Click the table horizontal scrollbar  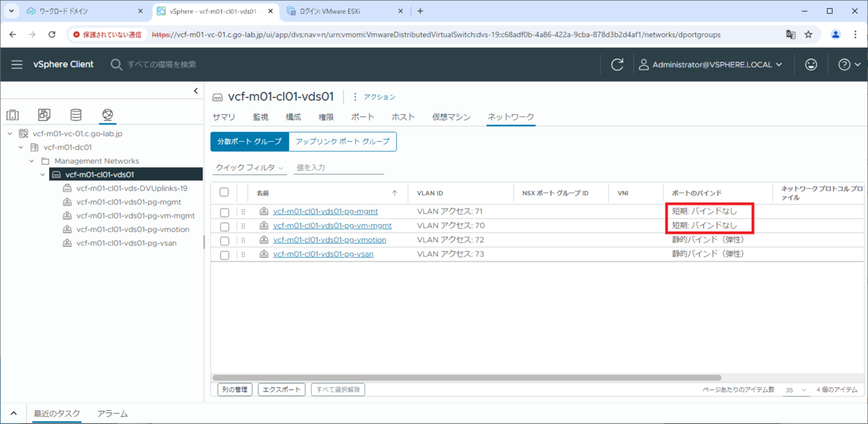pyautogui.click(x=467, y=378)
